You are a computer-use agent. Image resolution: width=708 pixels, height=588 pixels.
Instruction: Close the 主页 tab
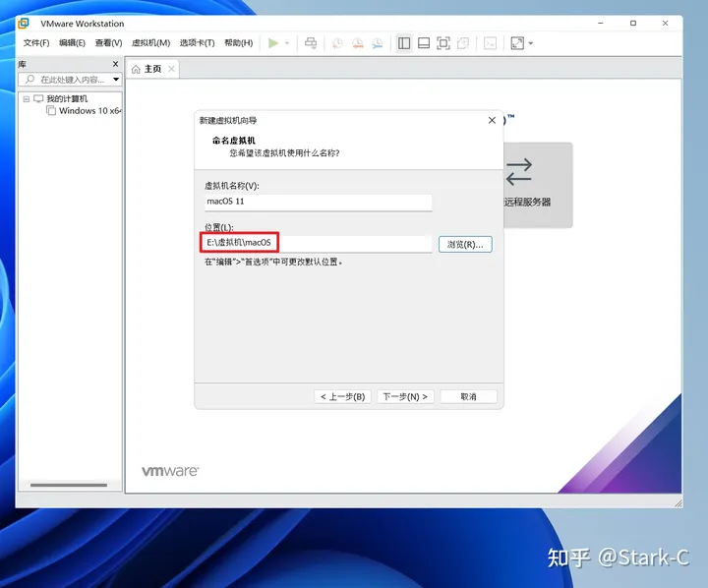click(x=171, y=69)
